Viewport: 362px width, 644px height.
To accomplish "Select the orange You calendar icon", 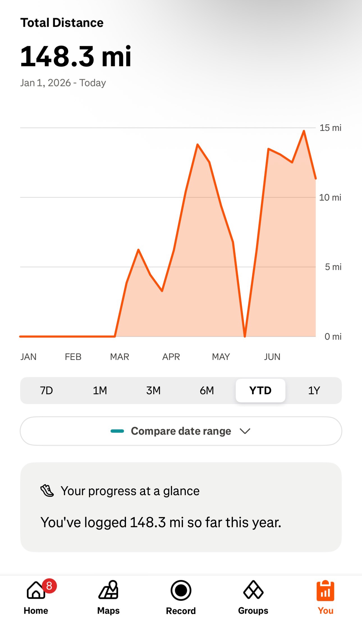I will click(326, 591).
